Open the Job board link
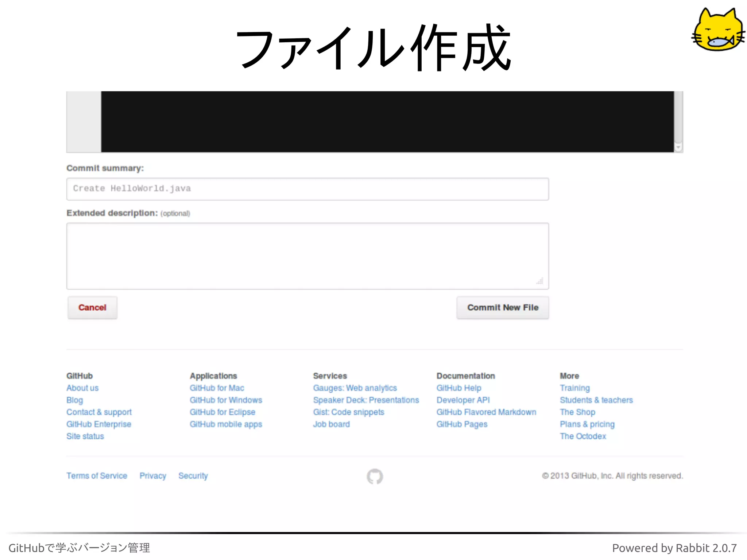This screenshot has height=560, width=747. click(x=331, y=424)
